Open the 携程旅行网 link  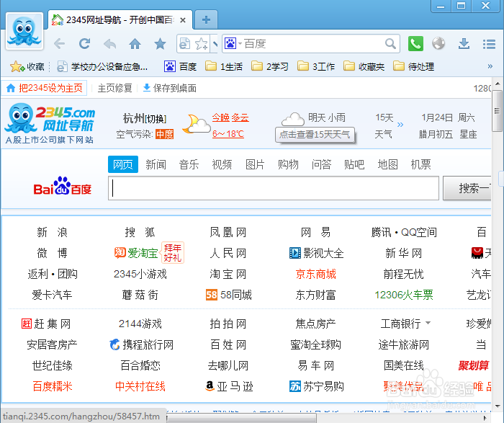(x=141, y=344)
